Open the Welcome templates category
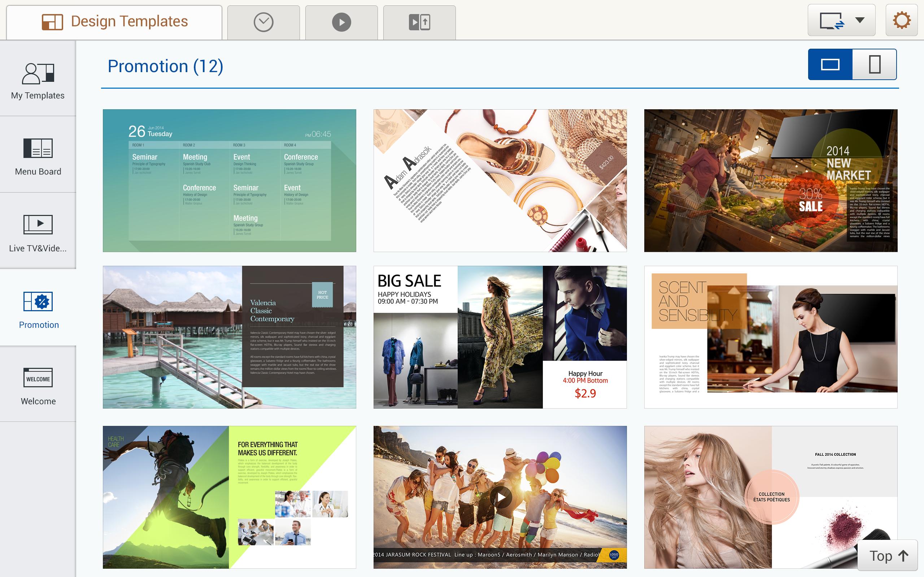 (x=38, y=386)
